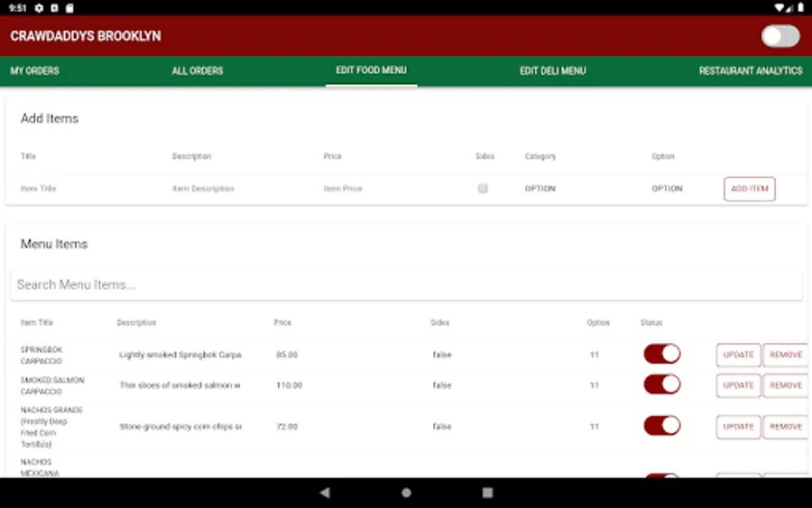812x508 pixels.
Task: Toggle the restaurant switch in the header
Action: coord(780,36)
